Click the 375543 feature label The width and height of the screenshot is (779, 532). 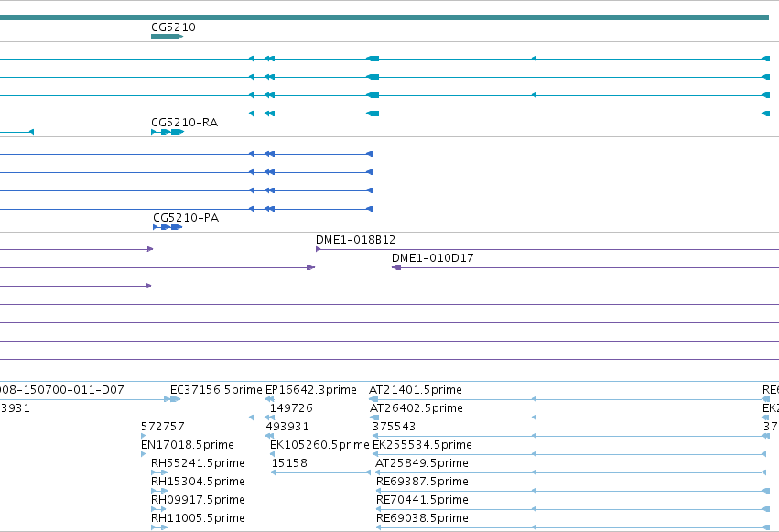click(394, 427)
